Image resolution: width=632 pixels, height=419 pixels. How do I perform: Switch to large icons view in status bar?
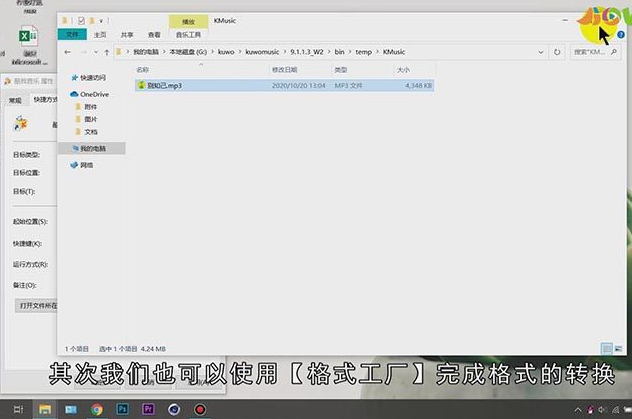[618, 348]
